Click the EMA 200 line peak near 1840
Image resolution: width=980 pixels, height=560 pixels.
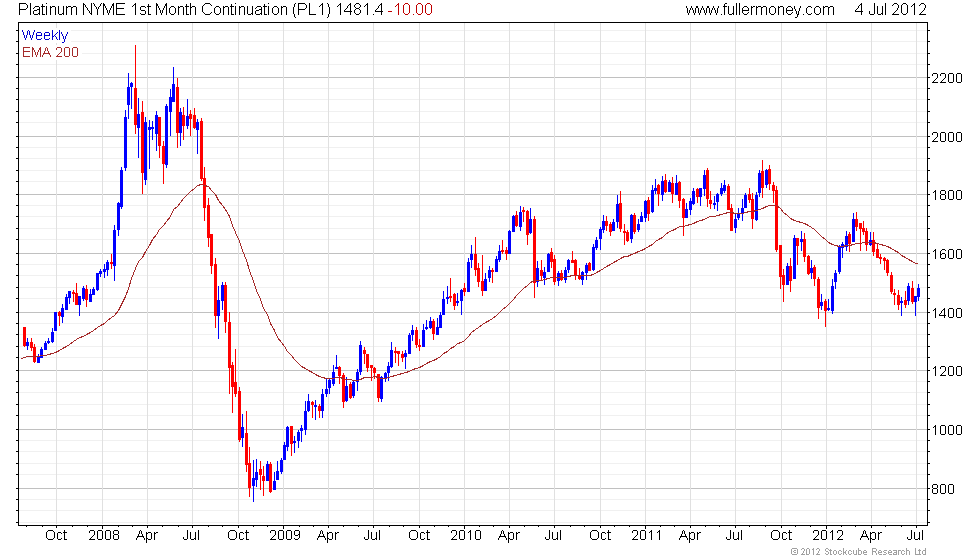pyautogui.click(x=202, y=184)
